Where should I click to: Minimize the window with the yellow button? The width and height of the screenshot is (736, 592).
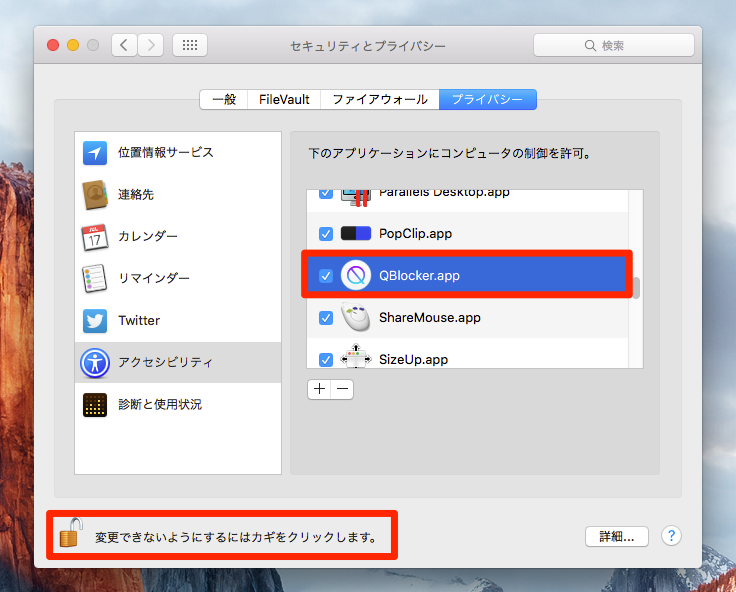(73, 45)
